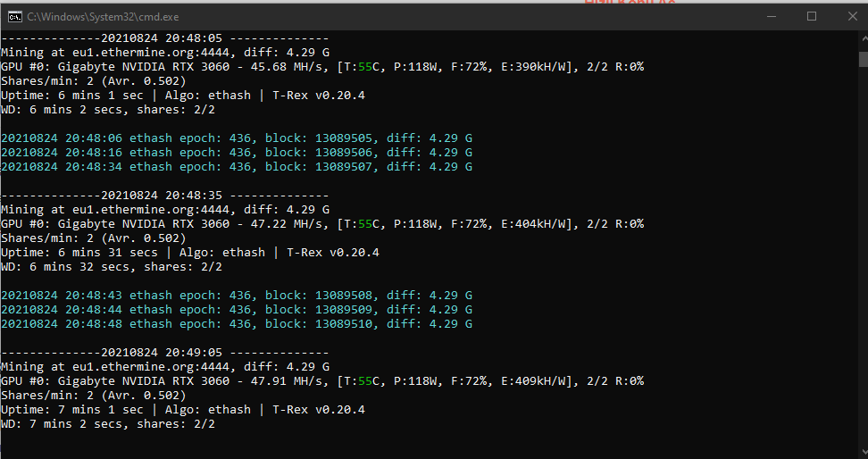Click the GPU line showing 47.91 MH/s
The image size is (868, 459).
[322, 381]
